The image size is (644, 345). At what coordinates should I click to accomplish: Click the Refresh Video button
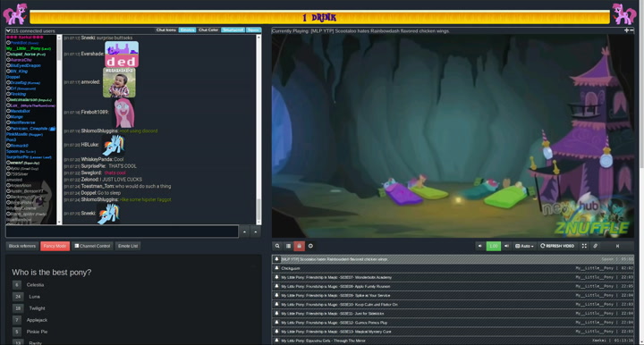pyautogui.click(x=557, y=246)
